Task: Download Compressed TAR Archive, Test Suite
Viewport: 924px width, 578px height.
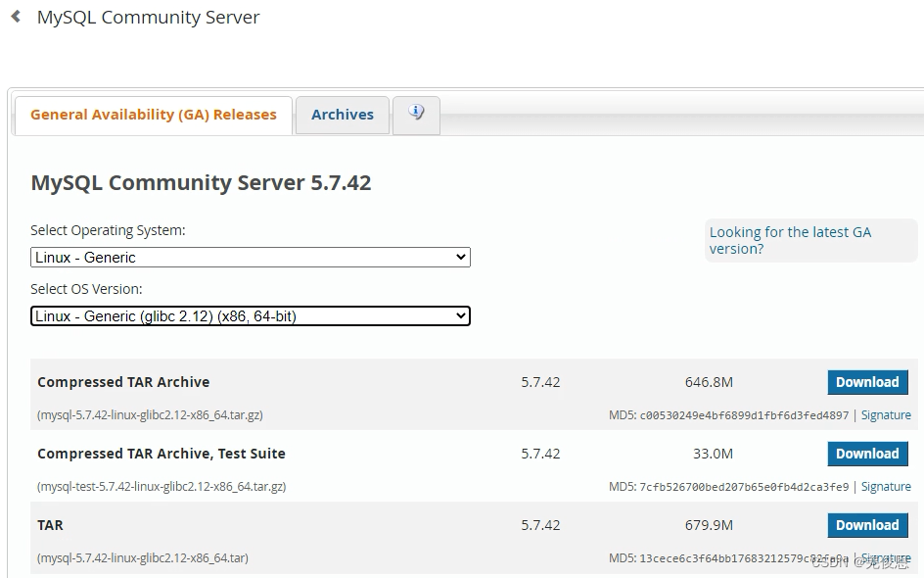Action: point(867,454)
